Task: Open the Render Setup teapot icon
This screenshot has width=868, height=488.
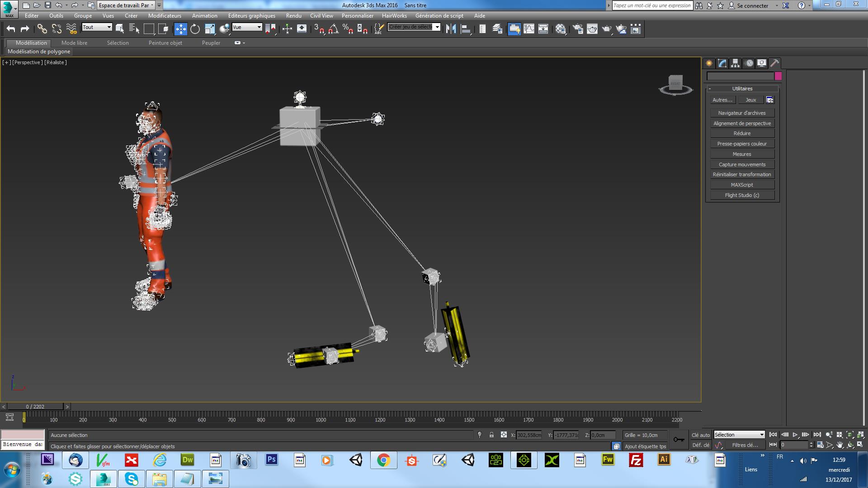Action: click(x=578, y=29)
